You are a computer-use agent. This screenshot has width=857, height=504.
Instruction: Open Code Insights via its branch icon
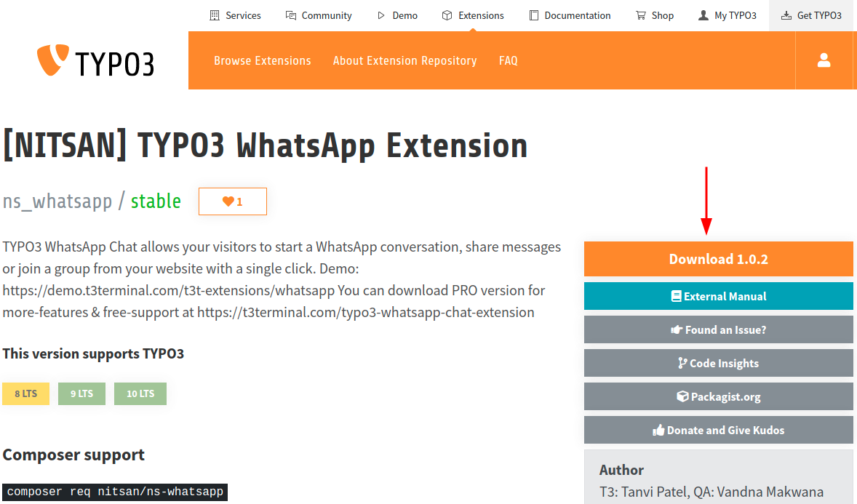tap(681, 363)
